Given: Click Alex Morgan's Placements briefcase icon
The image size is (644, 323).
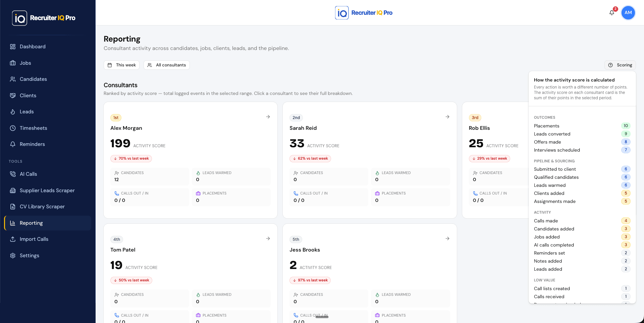Looking at the screenshot, I should pyautogui.click(x=198, y=194).
